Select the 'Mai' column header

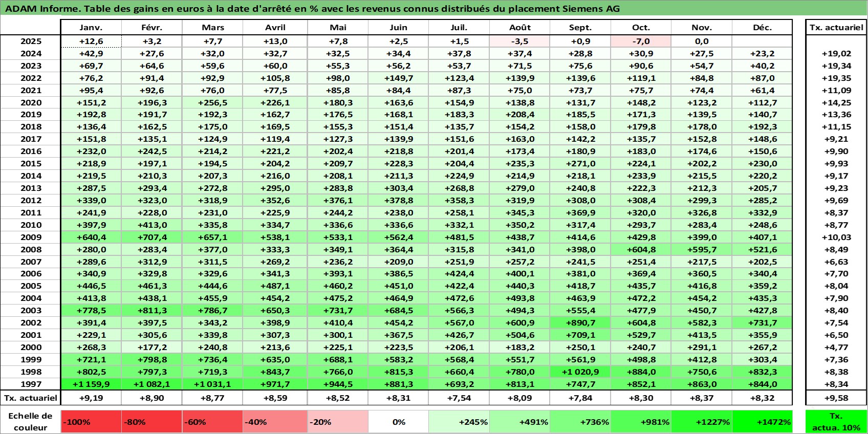click(x=338, y=28)
